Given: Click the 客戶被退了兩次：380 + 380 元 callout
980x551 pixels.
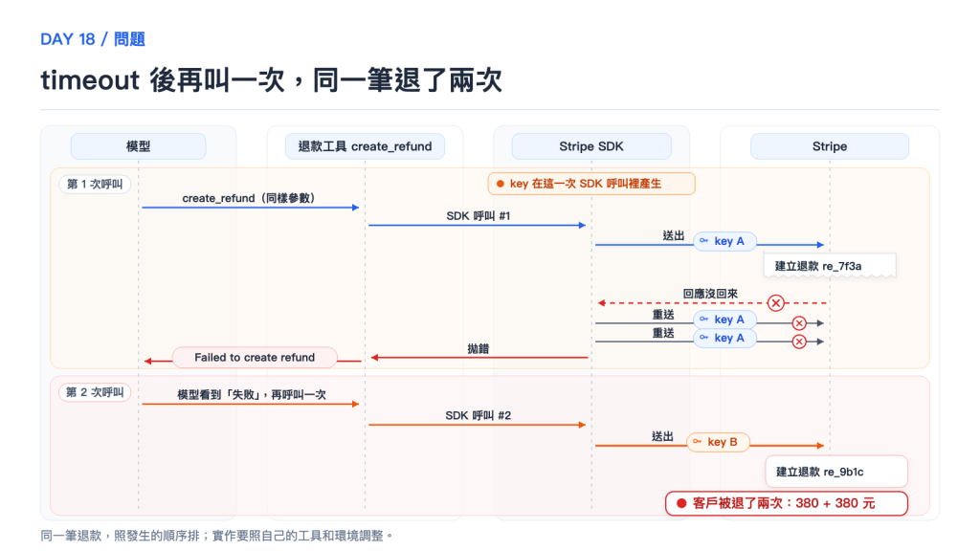Looking at the screenshot, I should tap(787, 503).
